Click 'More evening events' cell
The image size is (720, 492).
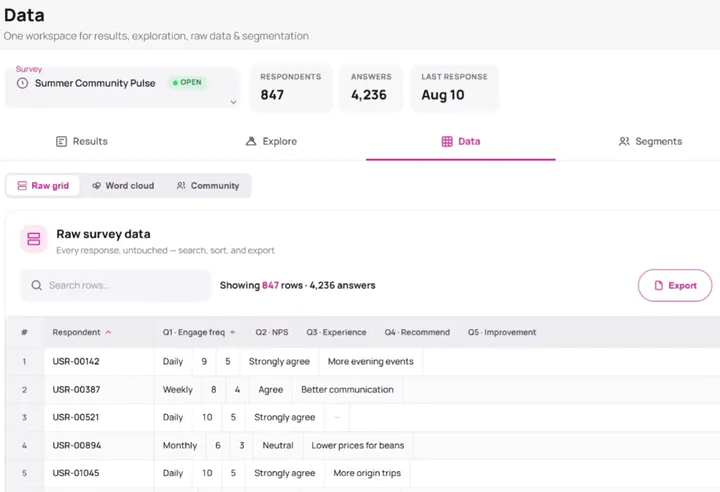click(x=371, y=362)
